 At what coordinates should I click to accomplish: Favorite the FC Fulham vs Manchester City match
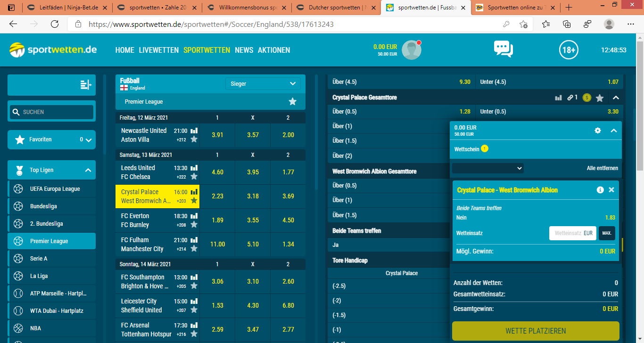point(194,249)
